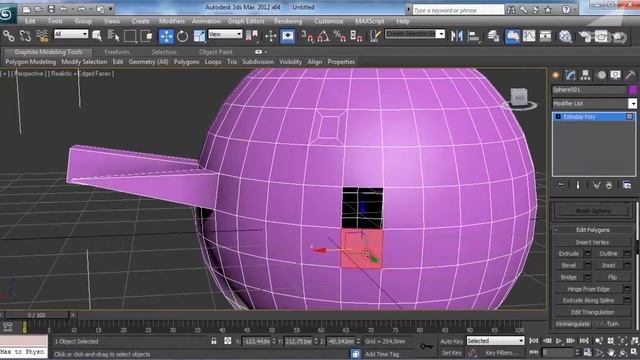The height and width of the screenshot is (360, 640).
Task: Open the Rendering menu
Action: [x=288, y=21]
